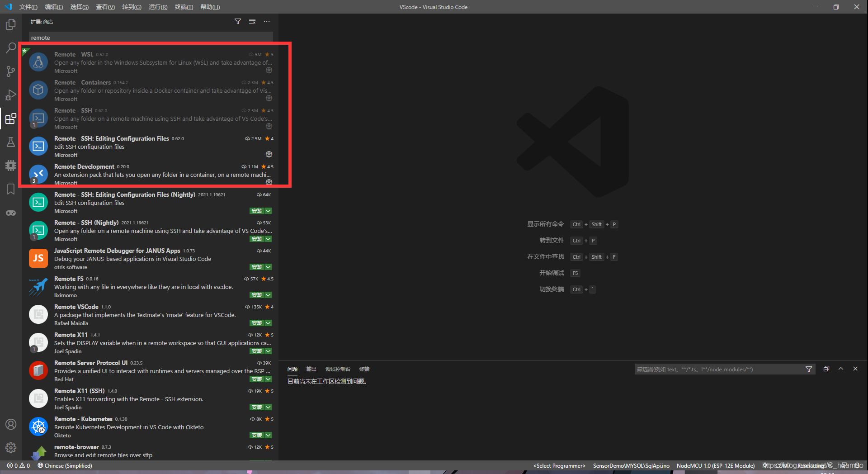
Task: Switch to the 调试控制台 panel tab
Action: (338, 369)
